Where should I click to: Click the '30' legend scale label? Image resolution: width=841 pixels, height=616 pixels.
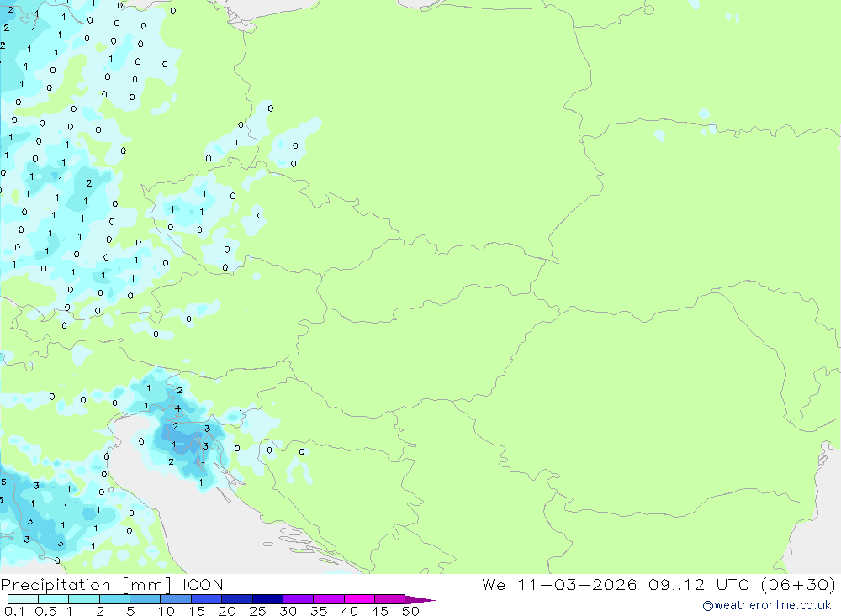tap(288, 611)
